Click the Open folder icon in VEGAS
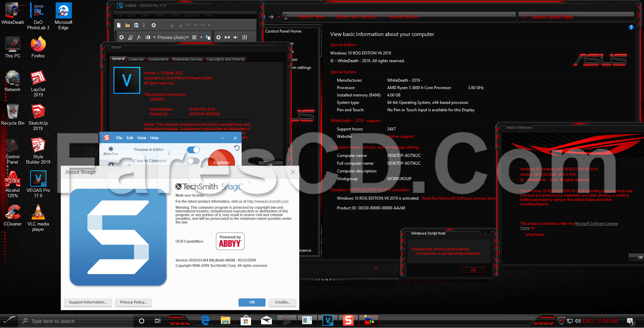644x328 pixels. (x=128, y=25)
